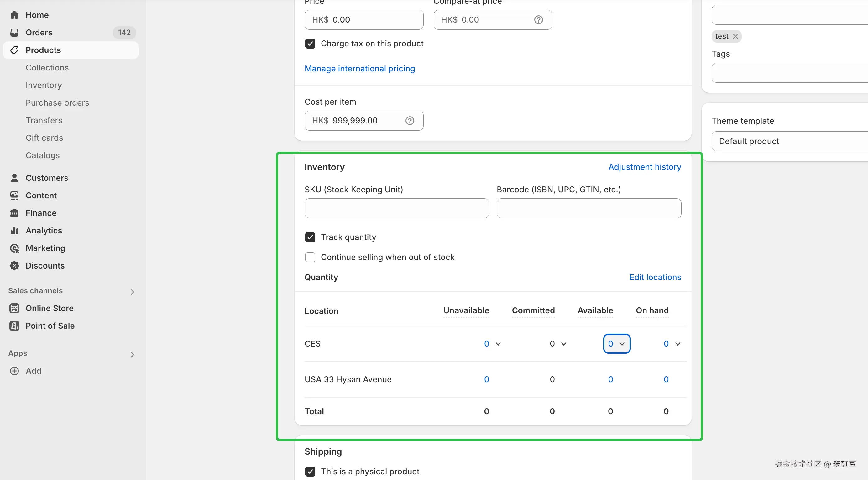Click the Cost per item help icon
Viewport: 868px width, 480px height.
(410, 121)
